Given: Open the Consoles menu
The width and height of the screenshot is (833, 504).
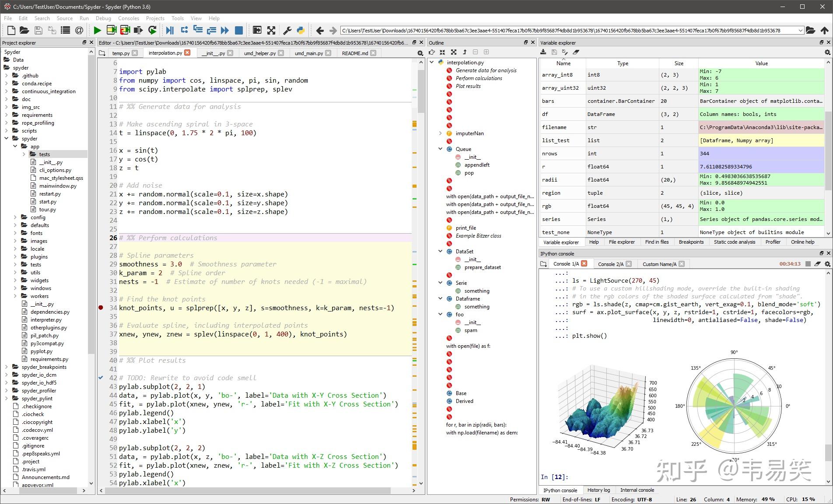Looking at the screenshot, I should pos(128,18).
